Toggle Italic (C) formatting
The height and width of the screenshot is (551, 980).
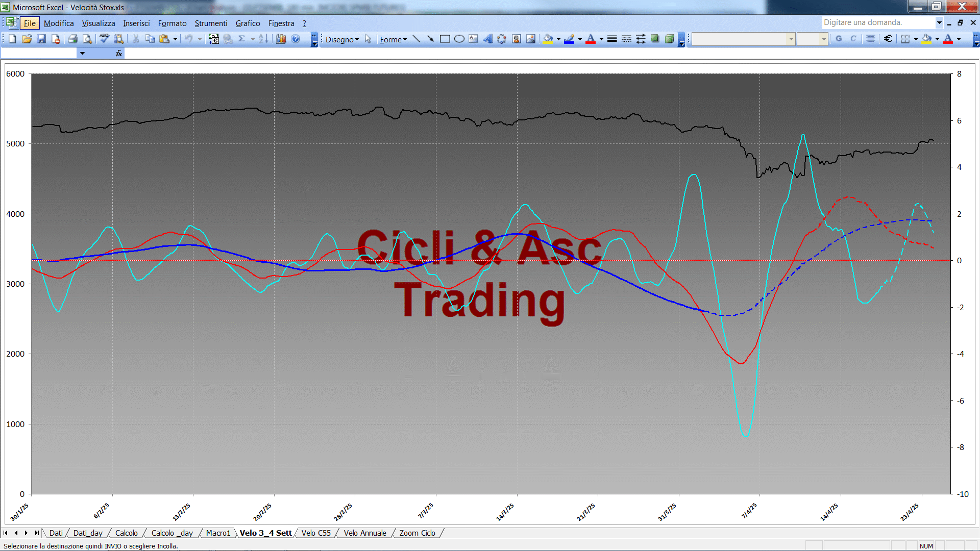[x=853, y=39]
